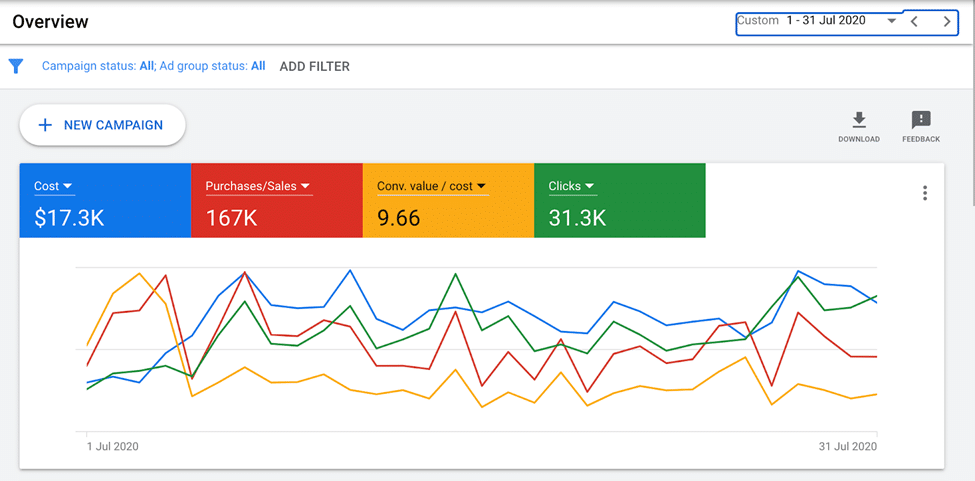
Task: Select the red 167K purchases card
Action: [x=277, y=200]
